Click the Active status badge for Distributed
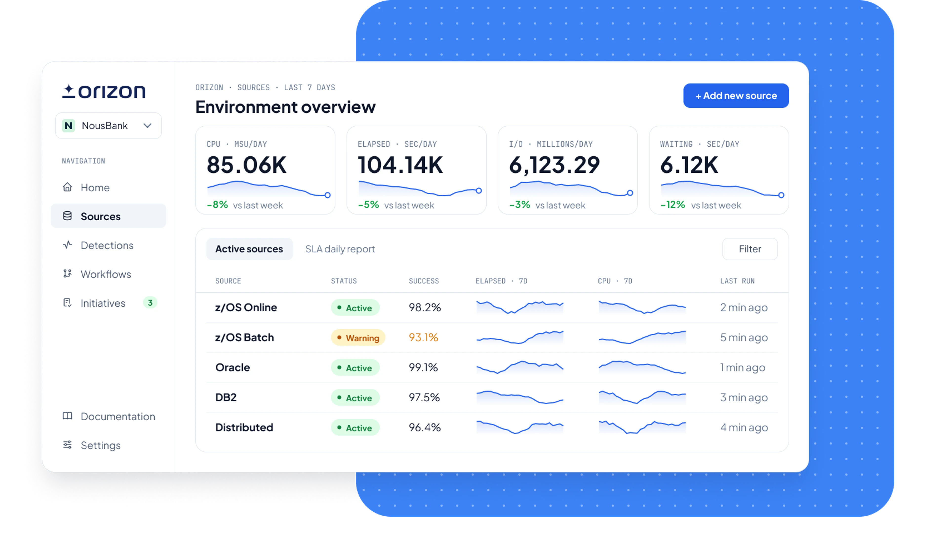948x560 pixels. [355, 428]
